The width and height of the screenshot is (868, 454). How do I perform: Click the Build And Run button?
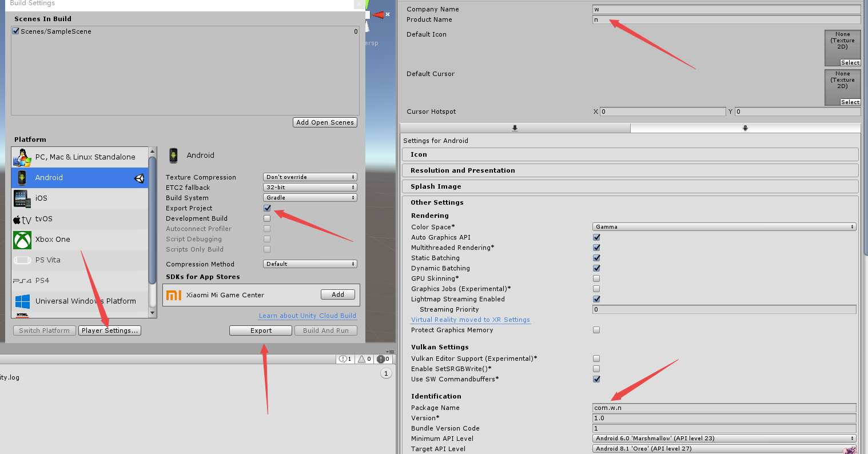pos(326,330)
